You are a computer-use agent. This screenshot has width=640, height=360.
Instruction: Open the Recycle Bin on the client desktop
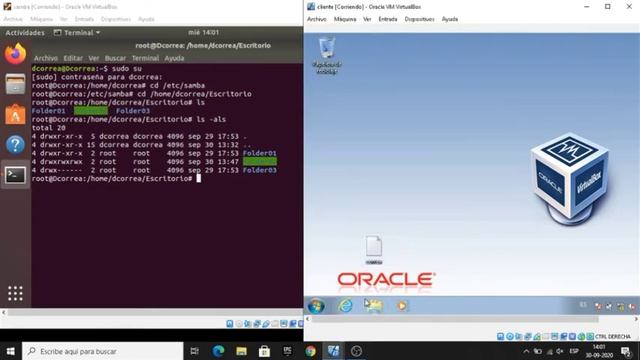(x=327, y=56)
